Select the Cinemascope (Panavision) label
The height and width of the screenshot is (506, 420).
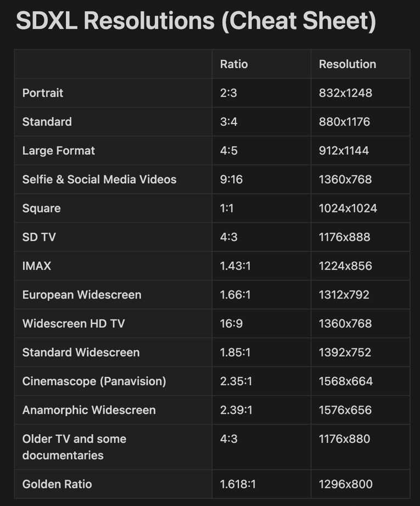point(94,381)
